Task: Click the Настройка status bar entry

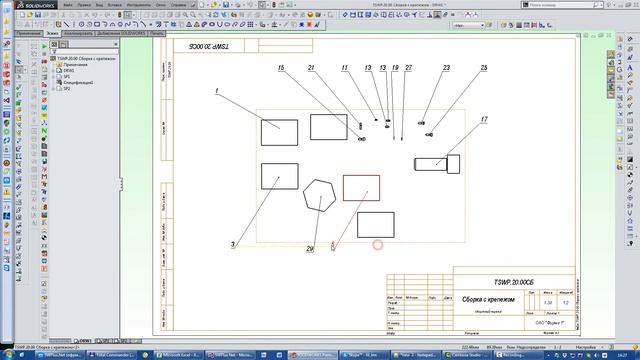Action: click(x=586, y=347)
